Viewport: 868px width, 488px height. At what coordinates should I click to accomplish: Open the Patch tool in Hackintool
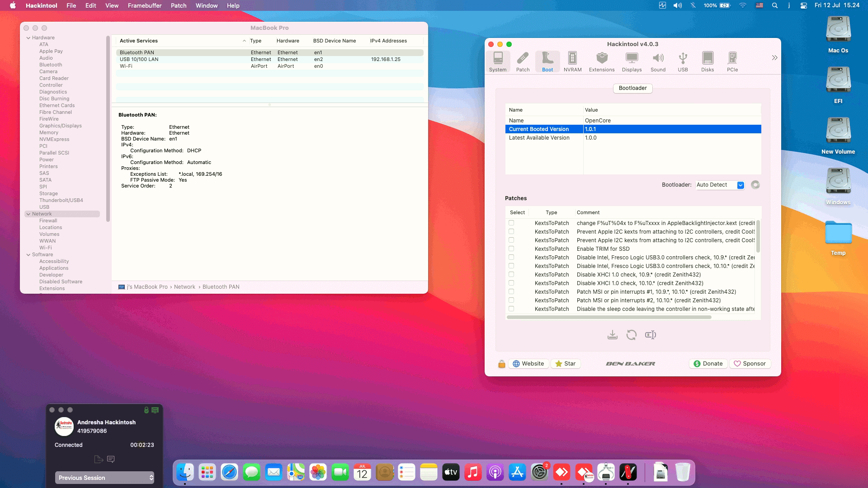[523, 62]
